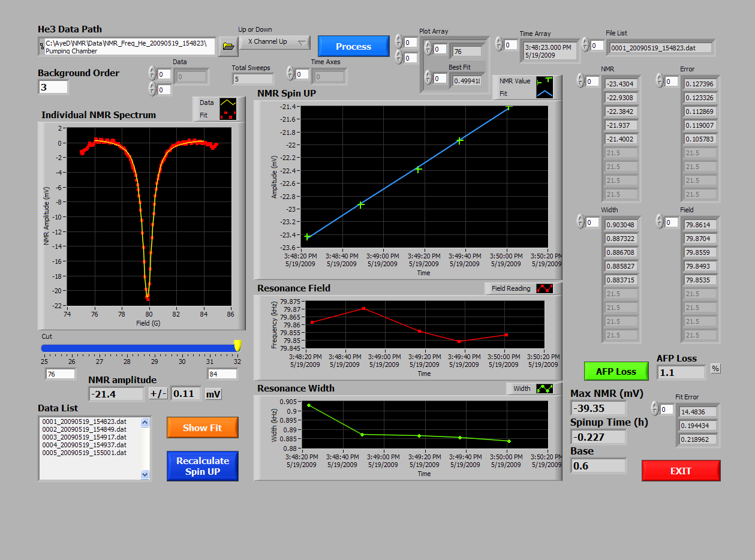Click Data List scroll down arrow
The height and width of the screenshot is (560, 755).
[x=145, y=474]
